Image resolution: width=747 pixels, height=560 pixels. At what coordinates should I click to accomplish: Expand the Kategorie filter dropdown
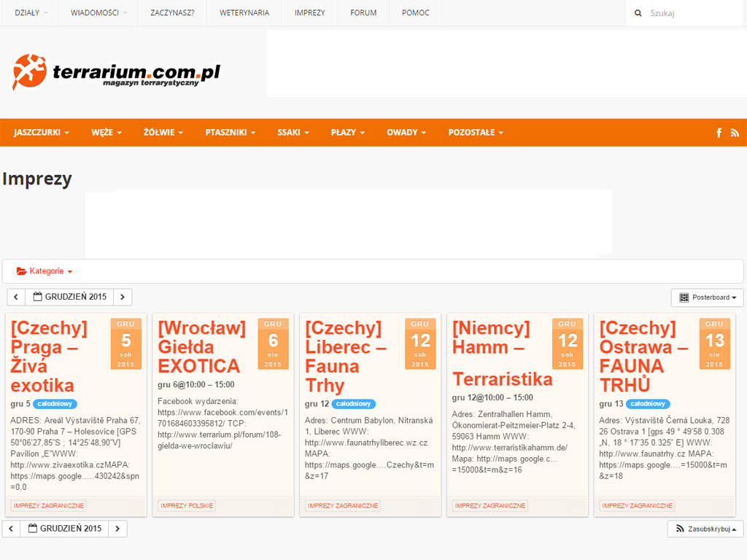[44, 271]
